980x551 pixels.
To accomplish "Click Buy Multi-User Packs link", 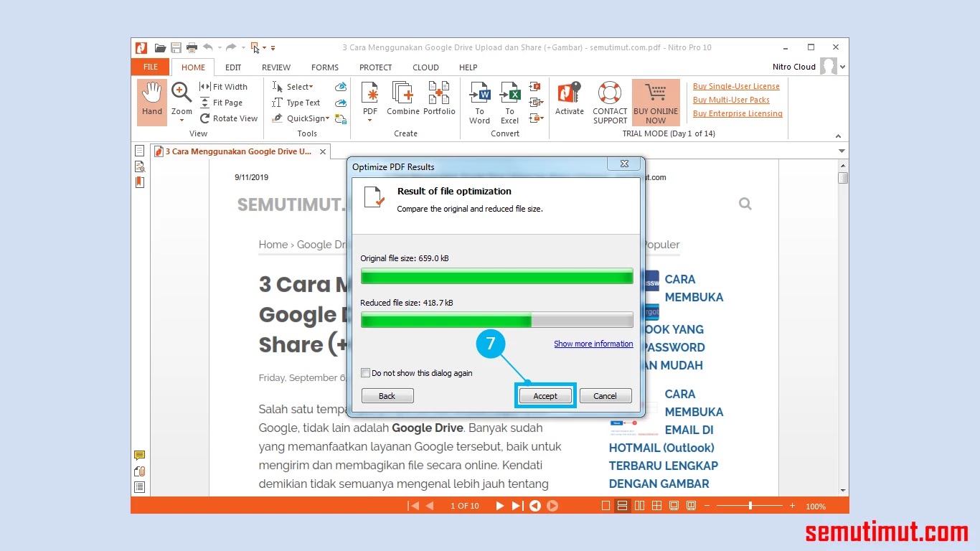I will coord(731,100).
